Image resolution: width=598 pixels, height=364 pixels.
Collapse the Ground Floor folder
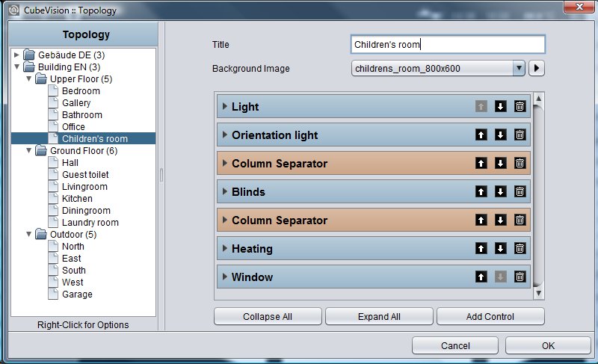click(28, 150)
